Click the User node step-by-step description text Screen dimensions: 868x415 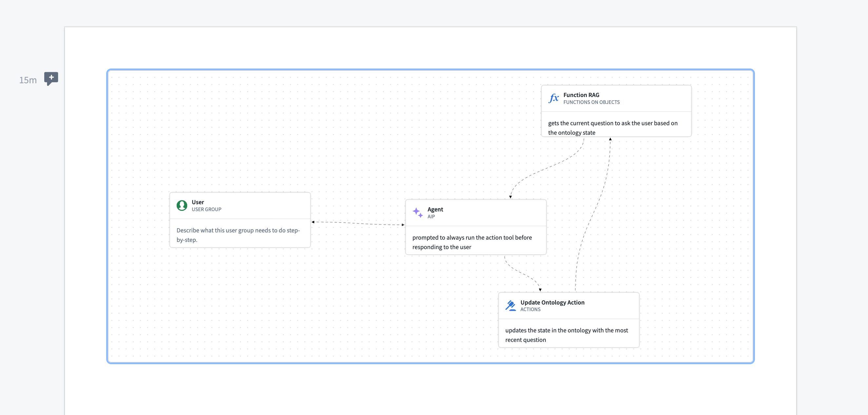click(238, 235)
